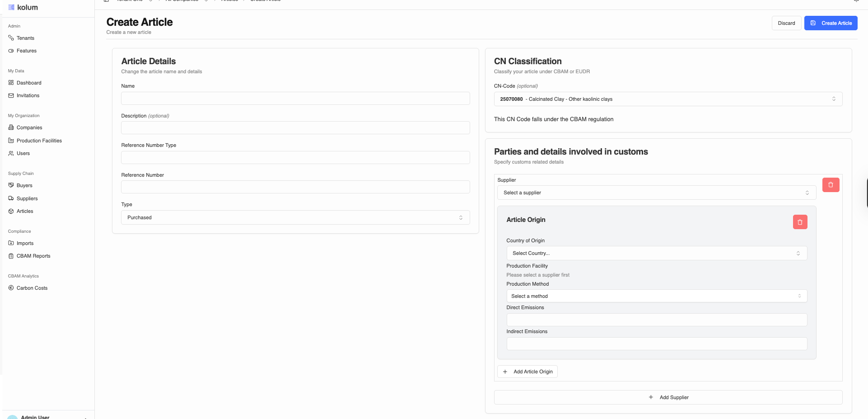868x419 pixels.
Task: Click the Dashboard grid icon
Action: pos(11,83)
